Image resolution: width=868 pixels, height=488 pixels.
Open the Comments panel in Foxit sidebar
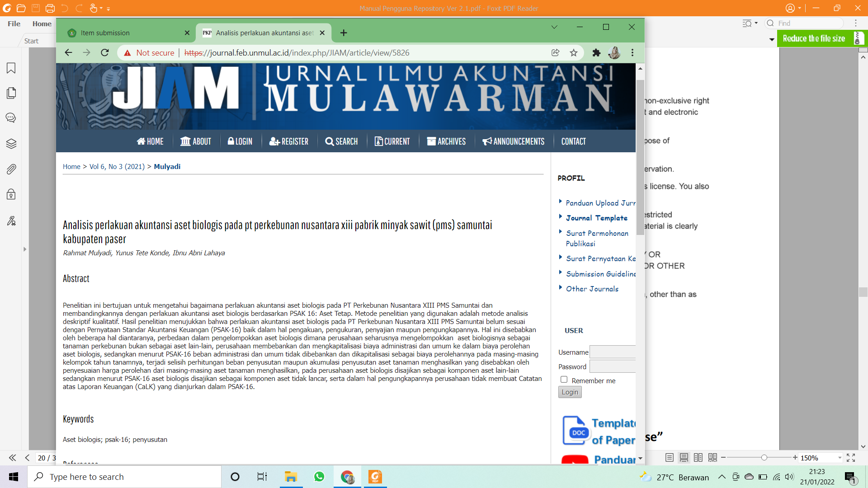click(x=11, y=118)
